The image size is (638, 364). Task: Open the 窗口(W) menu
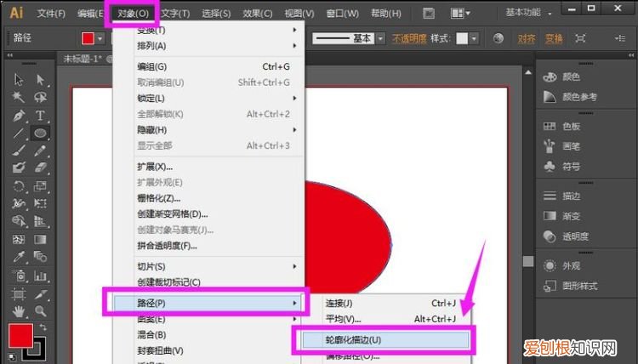tap(343, 14)
